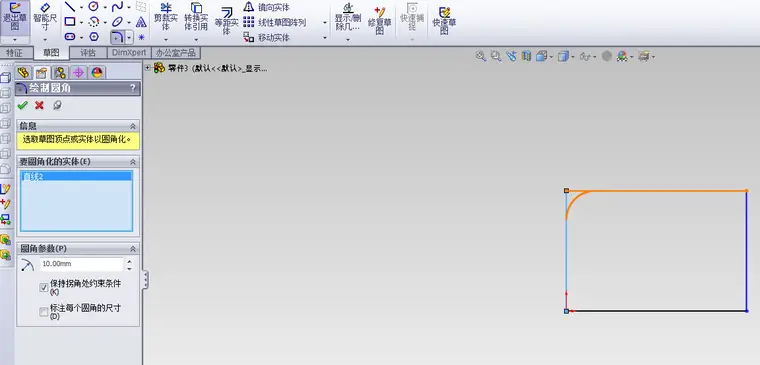Screen dimensions: 760x365
Task: Select the Corner Rectangle tool
Action: pyautogui.click(x=70, y=22)
